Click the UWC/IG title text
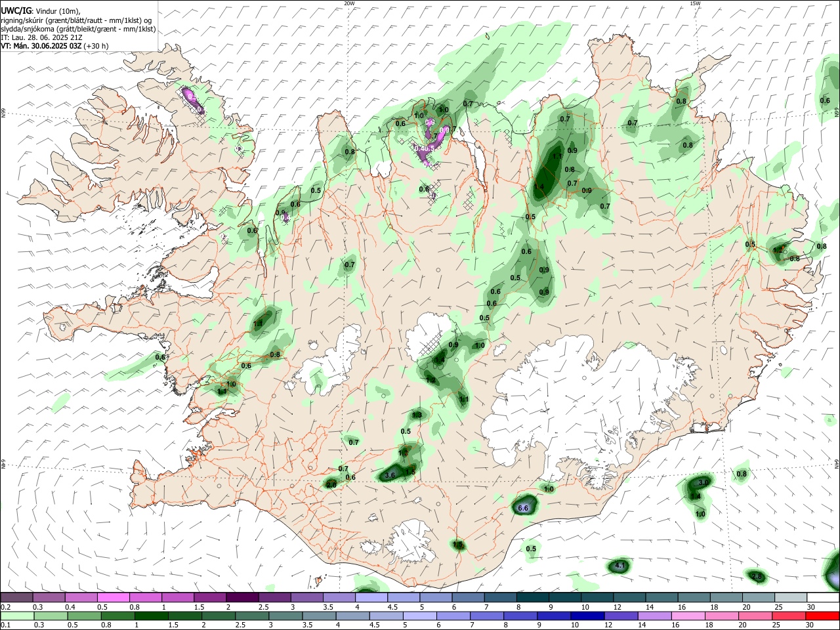840x630 pixels. [15, 11]
